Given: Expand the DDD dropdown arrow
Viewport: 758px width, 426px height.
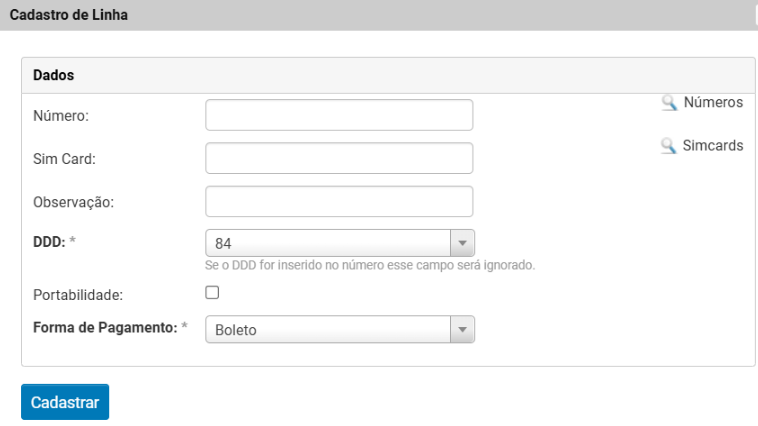Looking at the screenshot, I should tap(461, 243).
